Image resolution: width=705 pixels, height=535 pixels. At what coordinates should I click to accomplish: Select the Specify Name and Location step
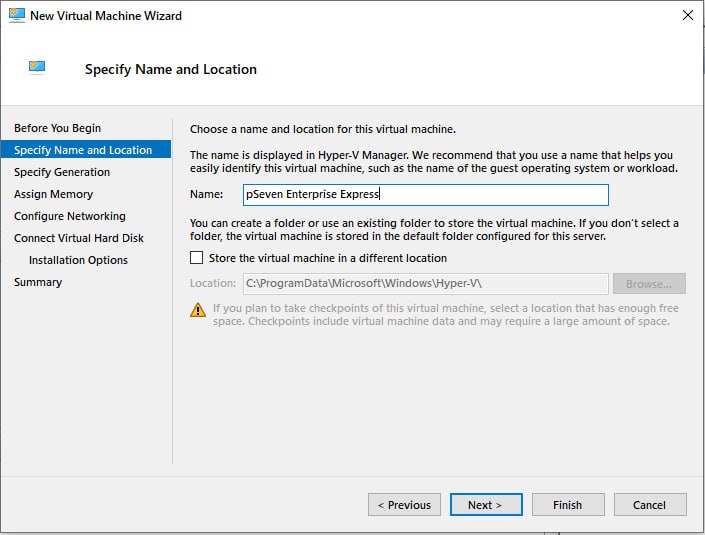click(x=83, y=150)
